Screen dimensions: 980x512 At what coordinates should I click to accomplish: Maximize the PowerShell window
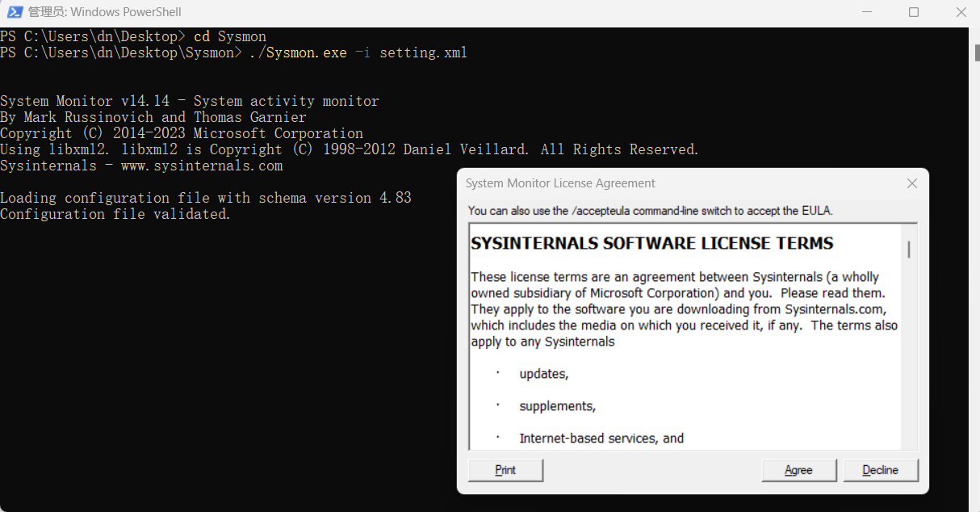pyautogui.click(x=913, y=12)
